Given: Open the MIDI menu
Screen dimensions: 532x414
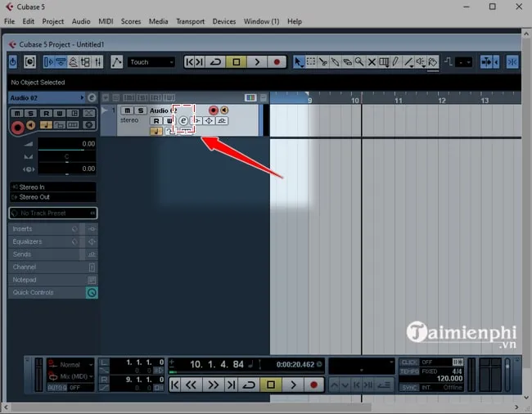Looking at the screenshot, I should (x=106, y=21).
